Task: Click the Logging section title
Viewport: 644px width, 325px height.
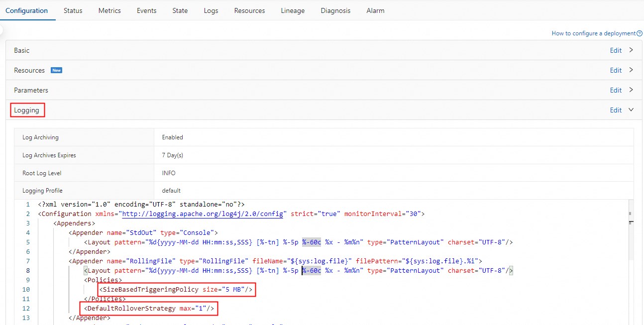Action: pos(26,110)
